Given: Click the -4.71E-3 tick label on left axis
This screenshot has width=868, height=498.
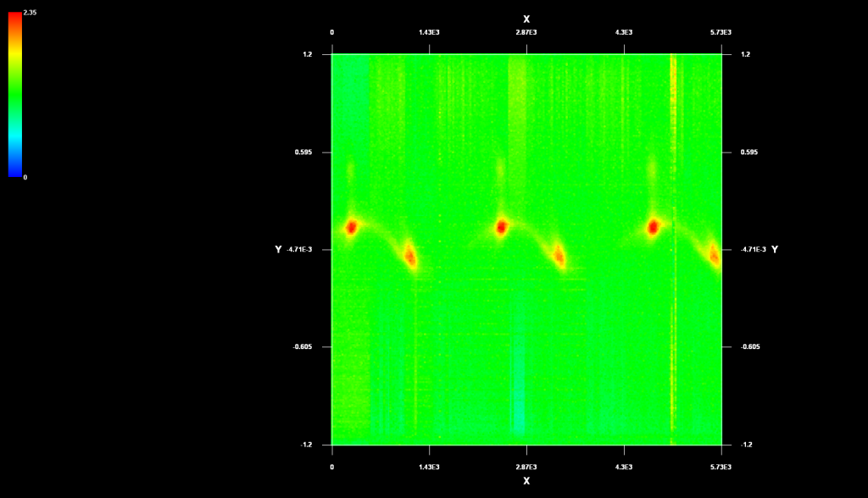Looking at the screenshot, I should [x=299, y=250].
